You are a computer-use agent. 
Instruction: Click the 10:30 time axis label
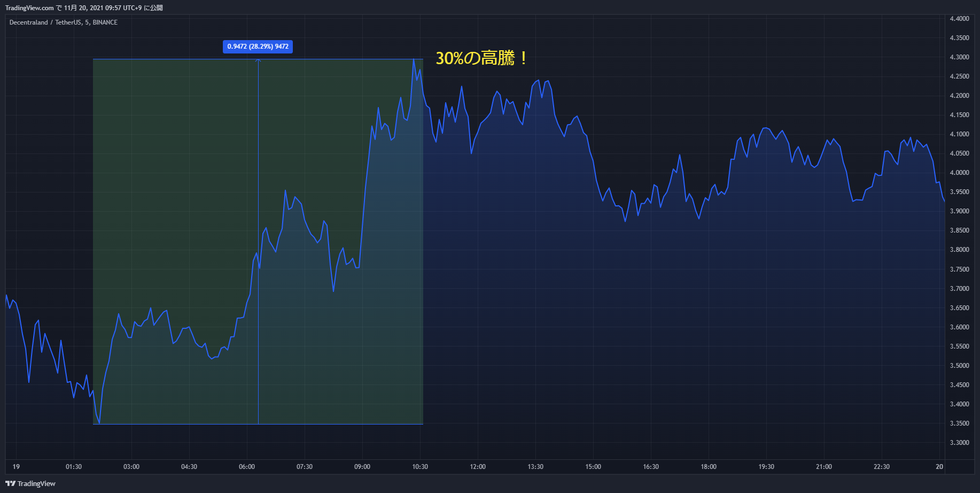coord(420,467)
